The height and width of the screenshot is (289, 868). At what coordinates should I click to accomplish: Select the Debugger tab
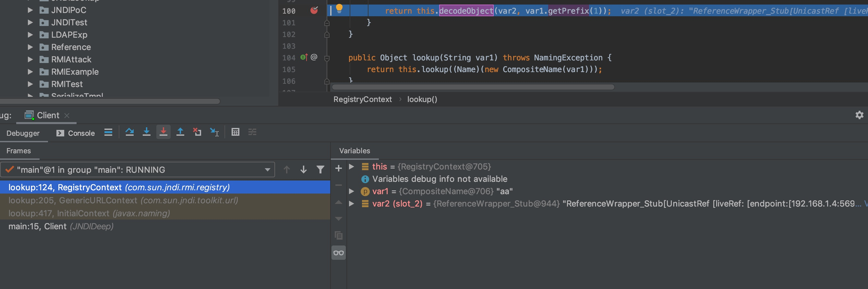click(x=23, y=133)
